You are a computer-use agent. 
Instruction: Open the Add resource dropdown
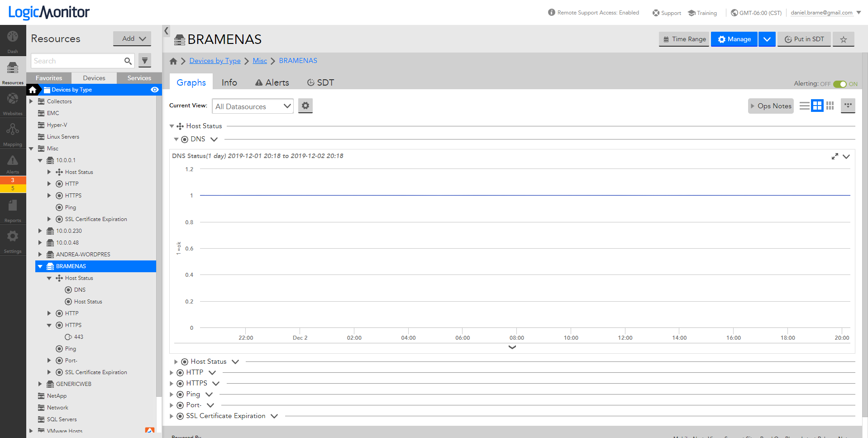click(x=132, y=39)
